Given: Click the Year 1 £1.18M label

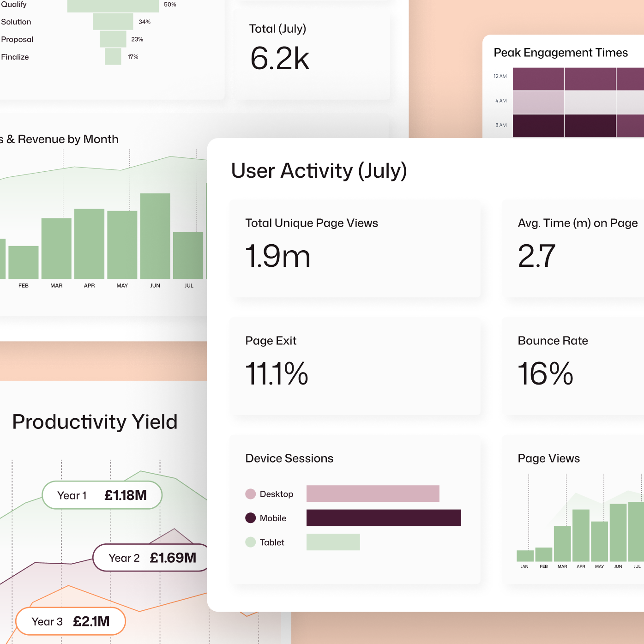Looking at the screenshot, I should (102, 495).
